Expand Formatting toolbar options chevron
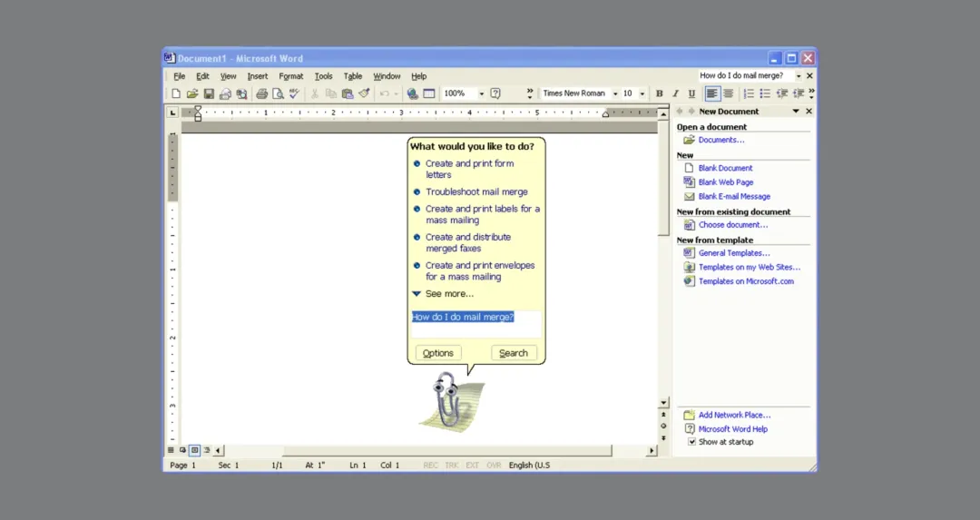980x520 pixels. pyautogui.click(x=811, y=93)
